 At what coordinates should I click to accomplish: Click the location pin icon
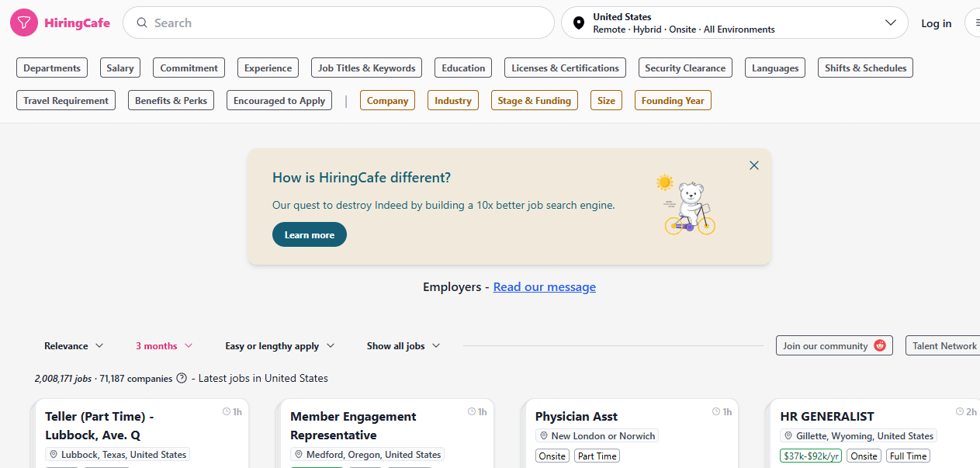[x=578, y=23]
